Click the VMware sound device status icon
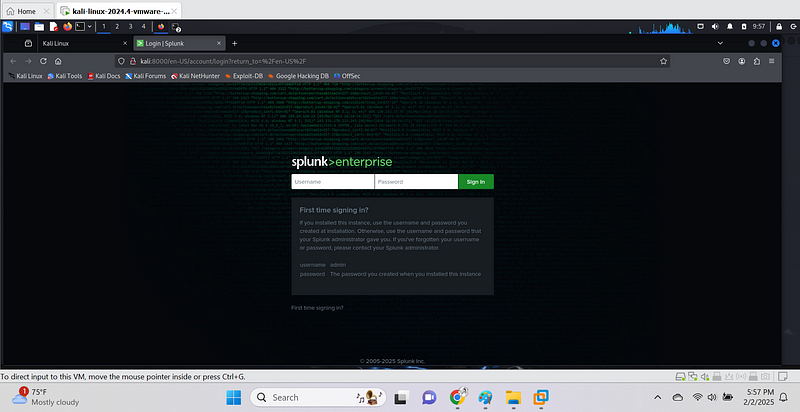The image size is (800, 412). 705,377
